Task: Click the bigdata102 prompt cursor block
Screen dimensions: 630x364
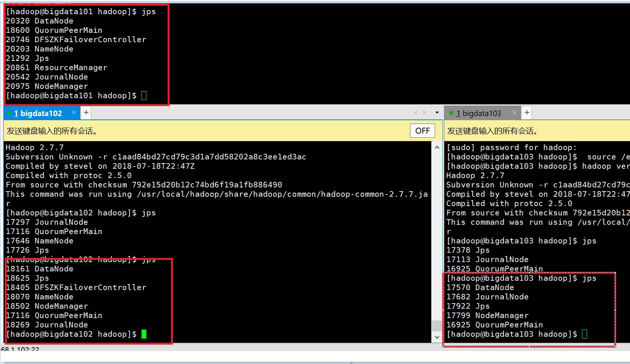Action: pos(144,334)
